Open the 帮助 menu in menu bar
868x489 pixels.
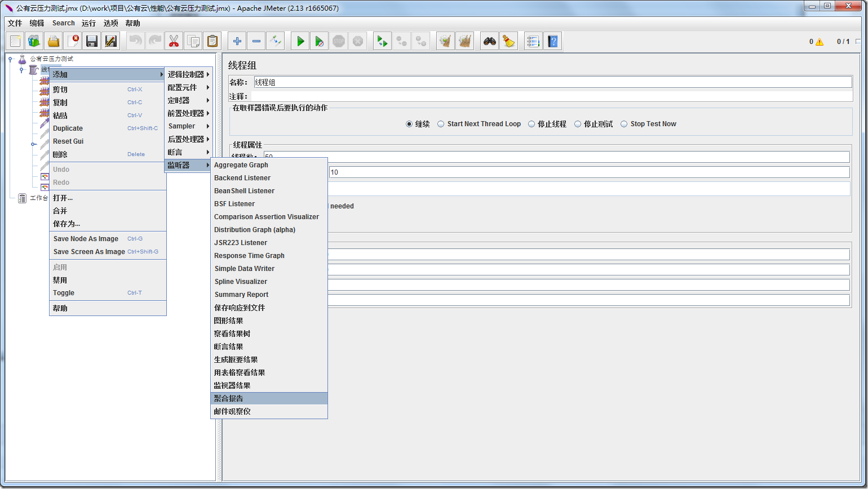[133, 23]
